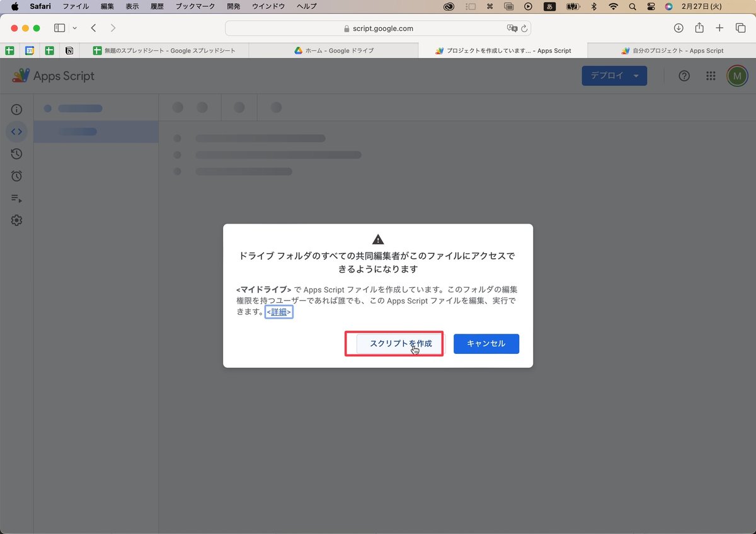
Task: Select the プロジェクトを作成しています tab
Action: 503,50
